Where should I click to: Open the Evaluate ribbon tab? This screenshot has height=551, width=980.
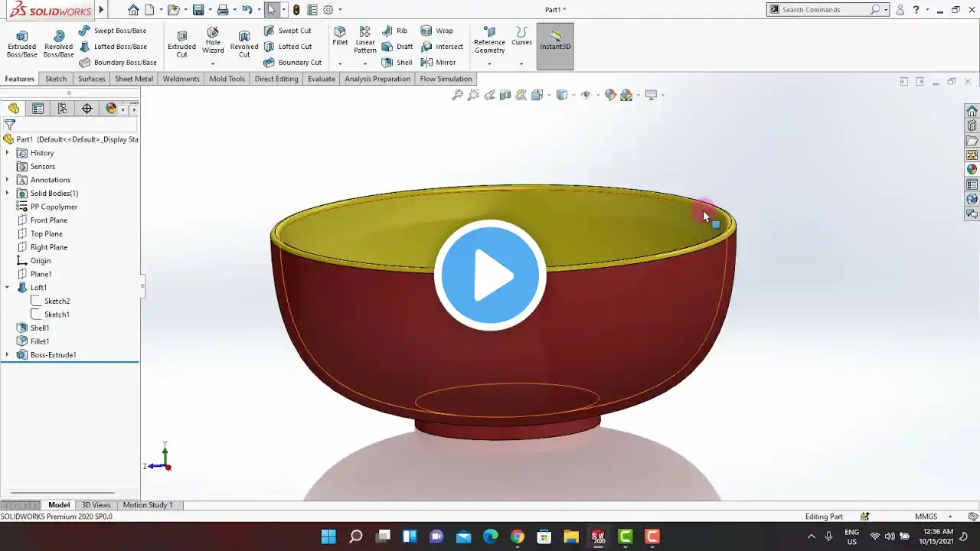point(322,79)
